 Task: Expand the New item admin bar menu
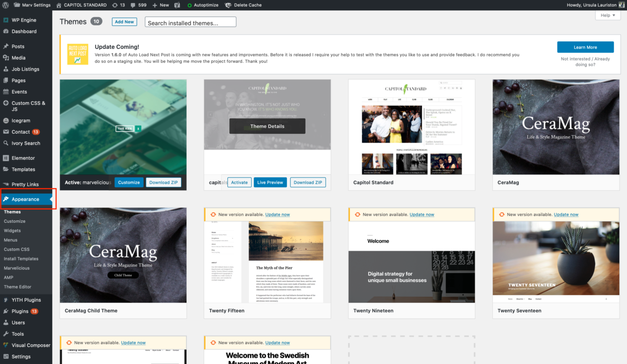coord(160,5)
